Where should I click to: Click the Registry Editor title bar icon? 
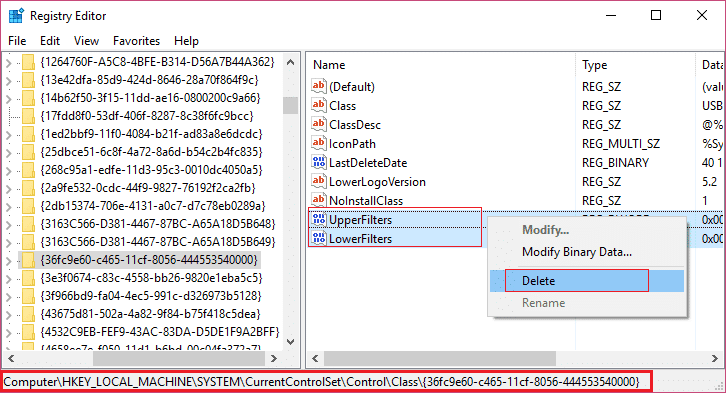(x=16, y=16)
